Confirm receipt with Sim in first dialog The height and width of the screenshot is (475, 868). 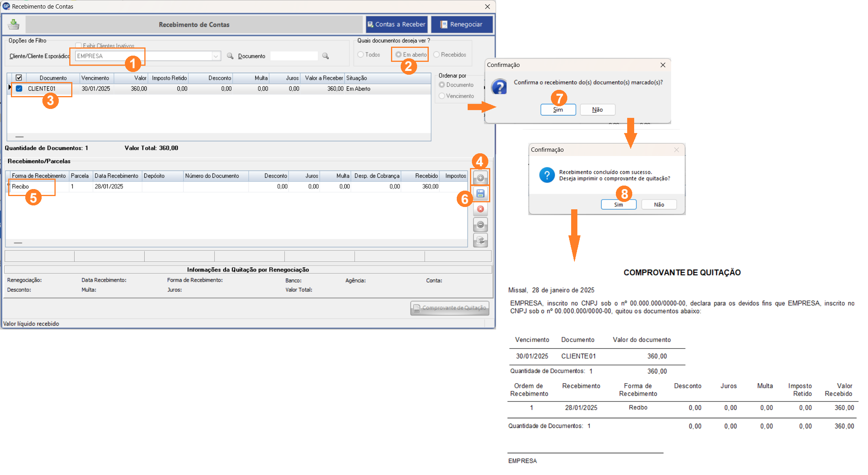coord(558,110)
